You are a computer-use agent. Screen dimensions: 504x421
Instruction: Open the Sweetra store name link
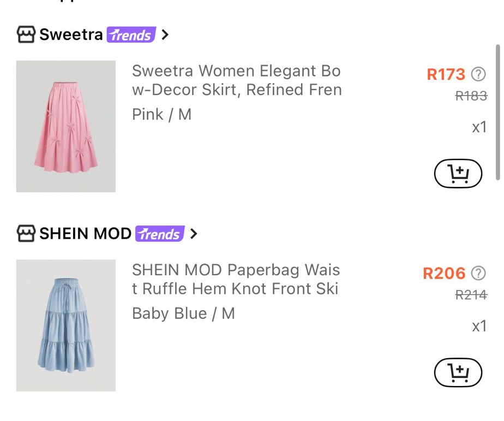[71, 35]
